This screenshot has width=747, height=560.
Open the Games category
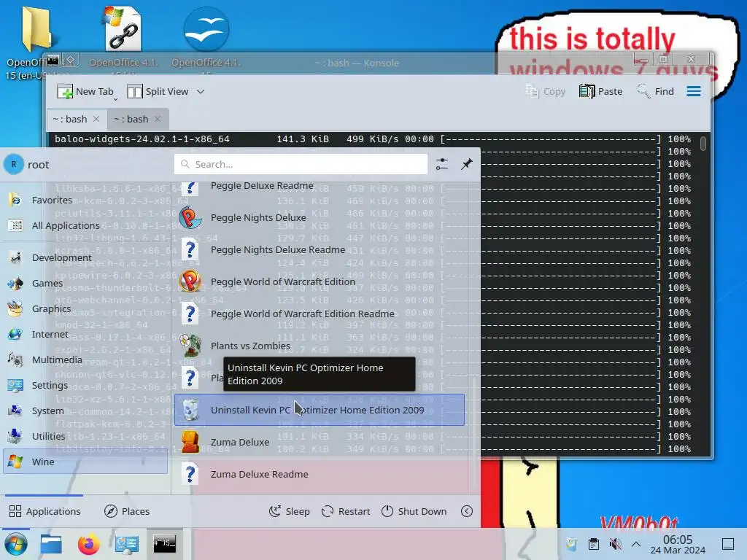(85, 284)
